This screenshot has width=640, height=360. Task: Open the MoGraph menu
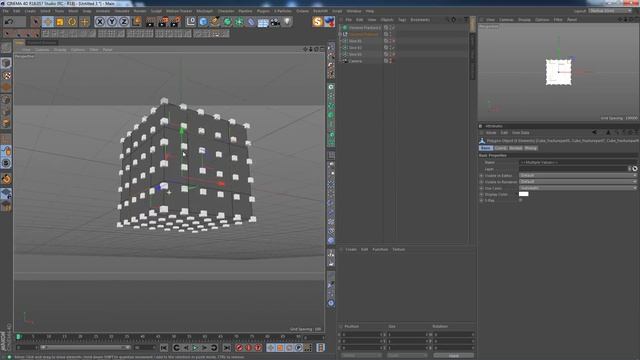coord(204,11)
